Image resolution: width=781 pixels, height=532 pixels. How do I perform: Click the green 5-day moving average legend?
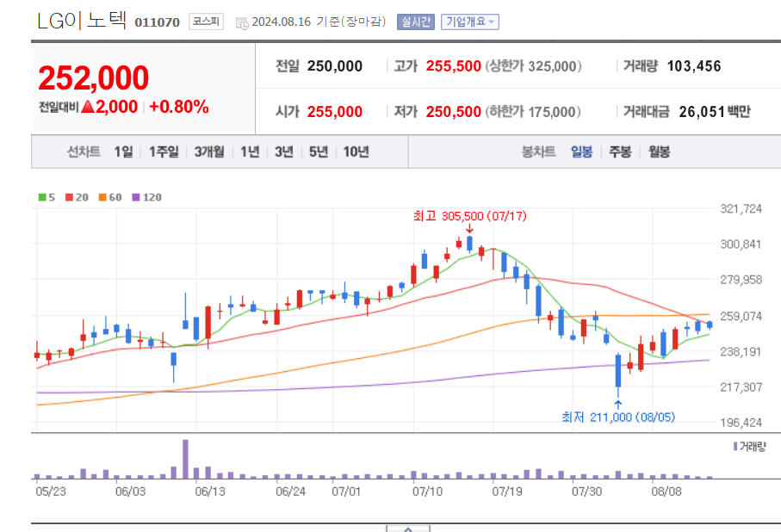[x=46, y=197]
